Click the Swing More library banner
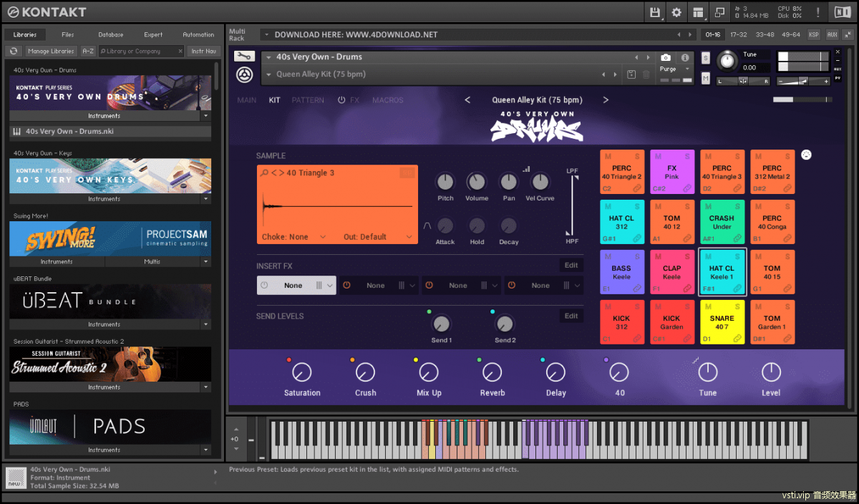The image size is (859, 504). (110, 238)
